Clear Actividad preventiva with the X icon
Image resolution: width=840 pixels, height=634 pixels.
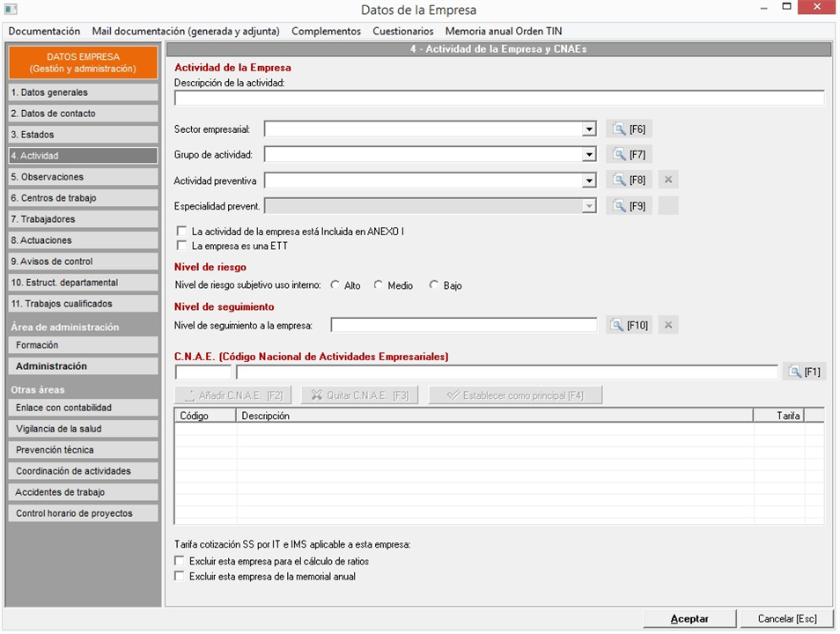point(668,181)
